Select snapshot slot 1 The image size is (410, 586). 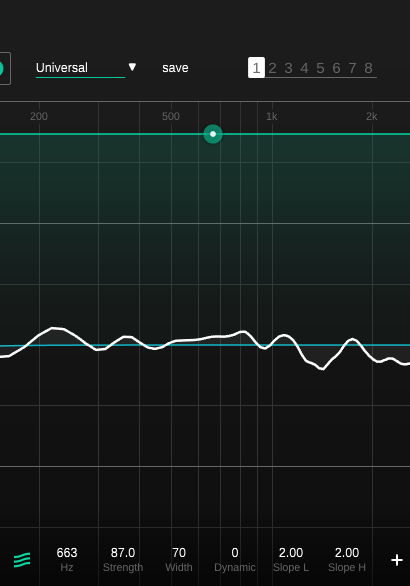point(256,68)
